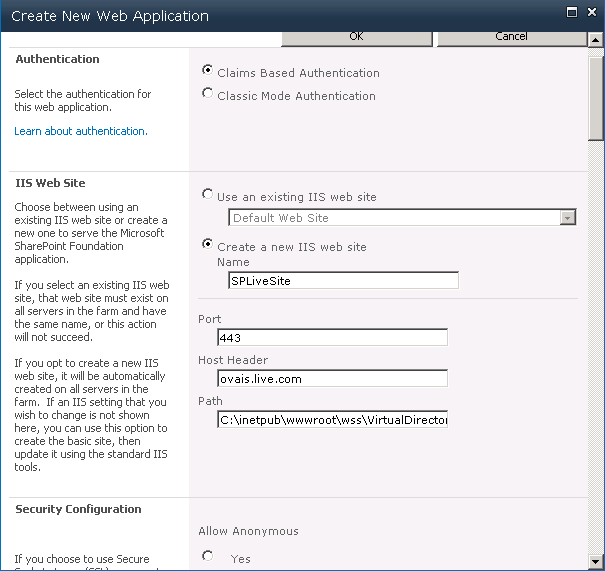Select Claims Based Authentication option

pos(207,71)
